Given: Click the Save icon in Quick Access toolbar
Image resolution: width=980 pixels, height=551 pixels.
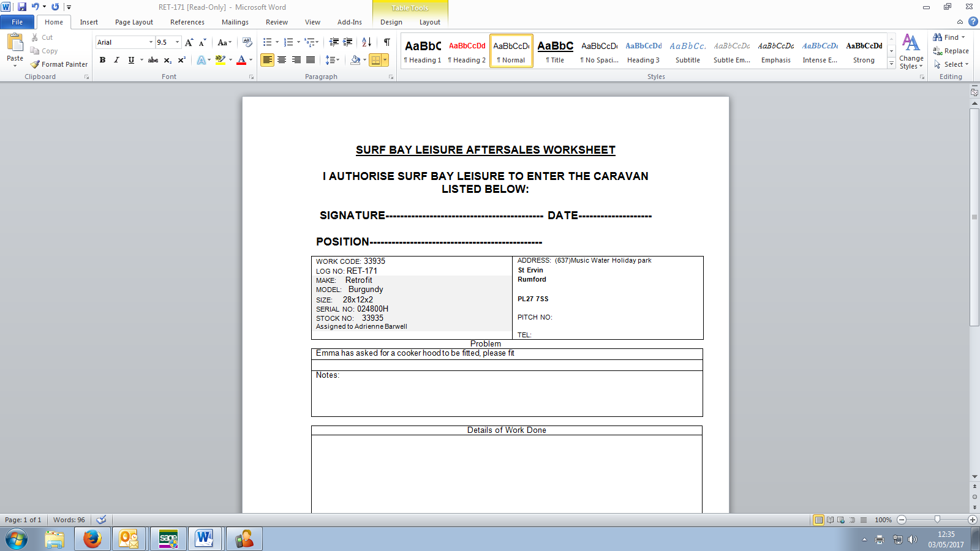Looking at the screenshot, I should coord(22,7).
